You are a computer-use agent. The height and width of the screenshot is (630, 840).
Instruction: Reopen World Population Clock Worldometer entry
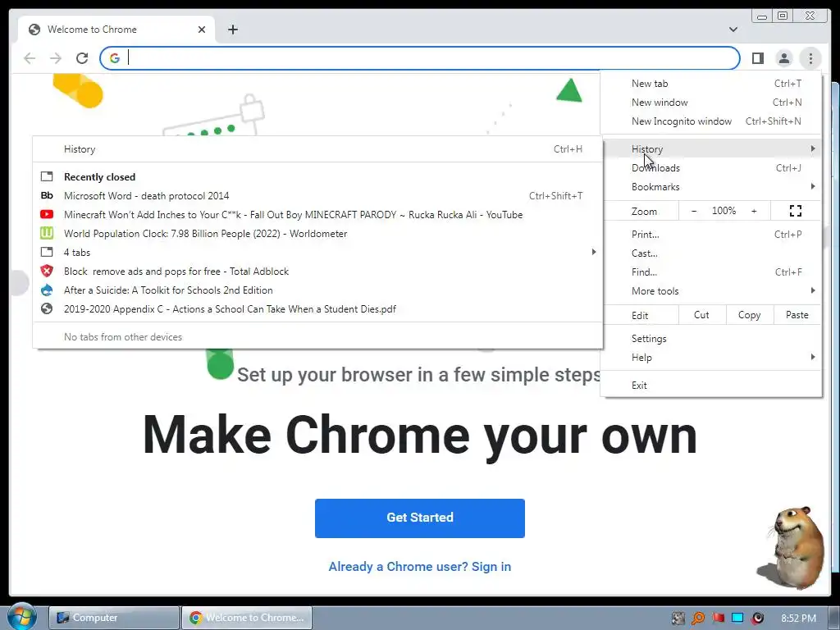[x=317, y=234]
